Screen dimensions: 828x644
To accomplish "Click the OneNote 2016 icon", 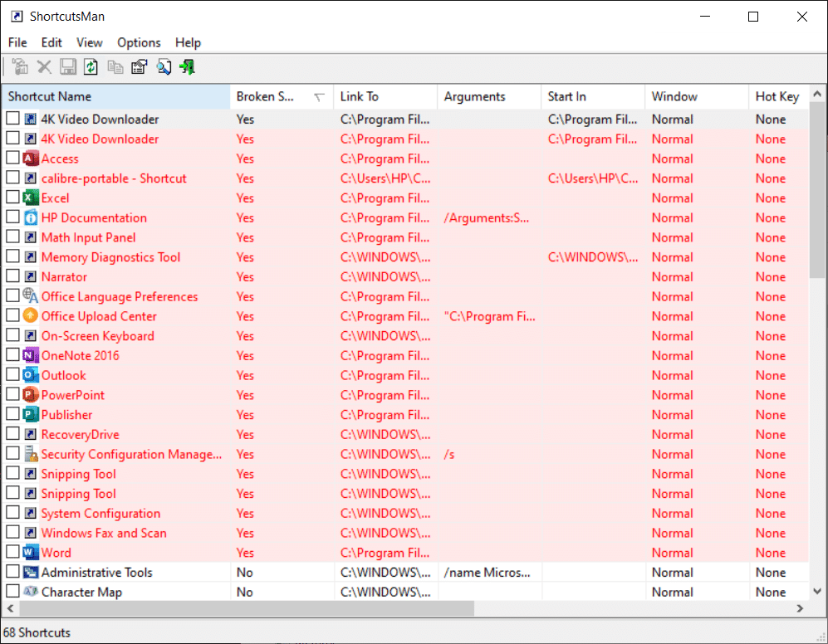I will 31,355.
